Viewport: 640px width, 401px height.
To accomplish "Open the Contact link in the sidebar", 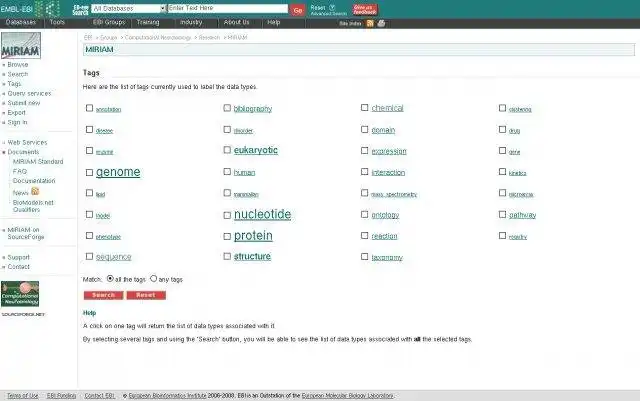I will coord(18,267).
